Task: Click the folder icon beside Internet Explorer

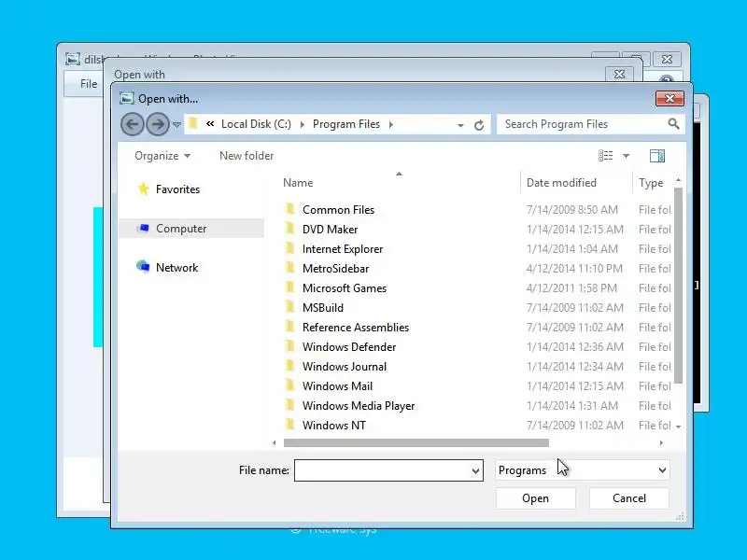Action: click(289, 248)
